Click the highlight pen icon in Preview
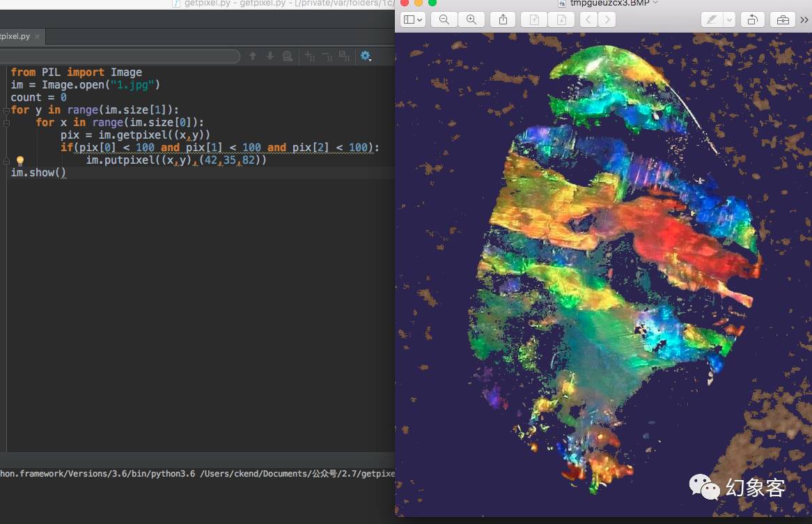Viewport: 812px width, 524px height. point(712,20)
